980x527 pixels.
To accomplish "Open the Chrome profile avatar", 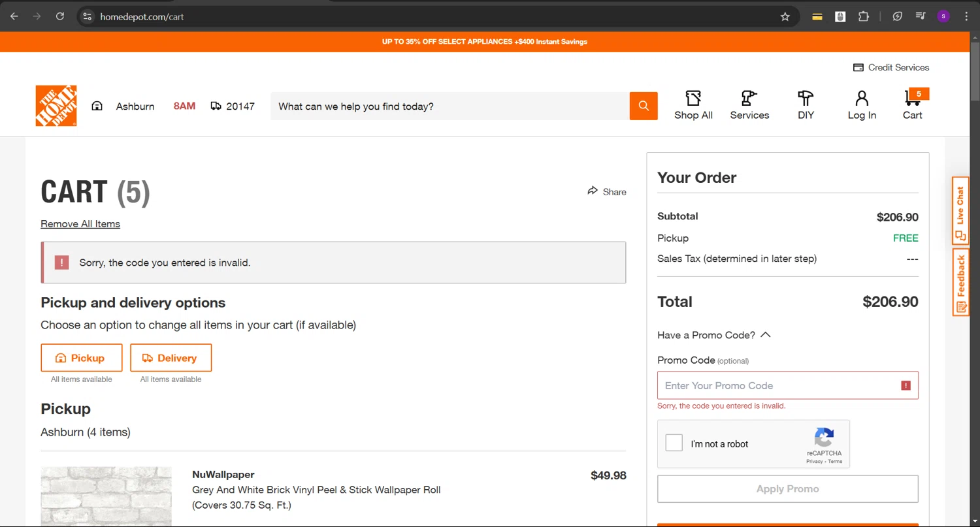I will tap(943, 16).
